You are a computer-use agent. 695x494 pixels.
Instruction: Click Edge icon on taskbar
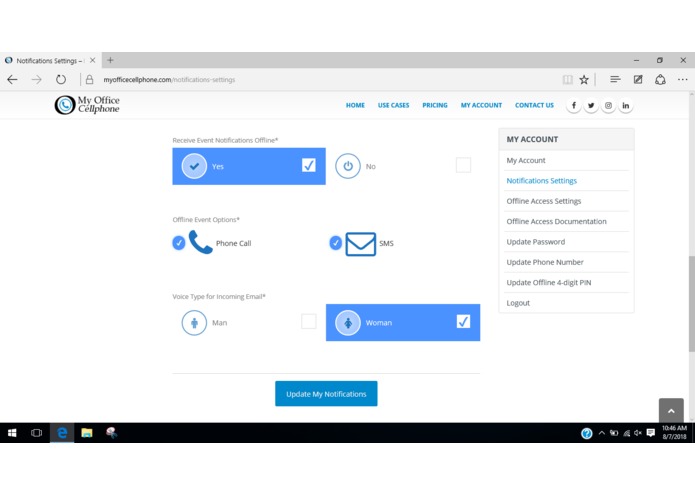(62, 433)
